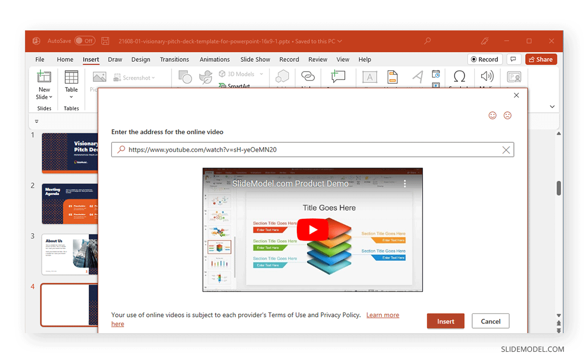Select slide 1 thumbnail Visionary Pitch Deck

click(x=70, y=153)
